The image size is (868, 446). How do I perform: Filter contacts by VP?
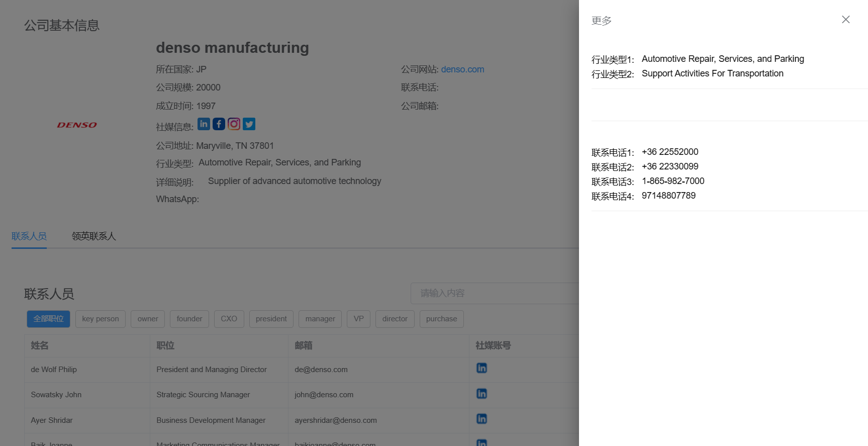[359, 319]
